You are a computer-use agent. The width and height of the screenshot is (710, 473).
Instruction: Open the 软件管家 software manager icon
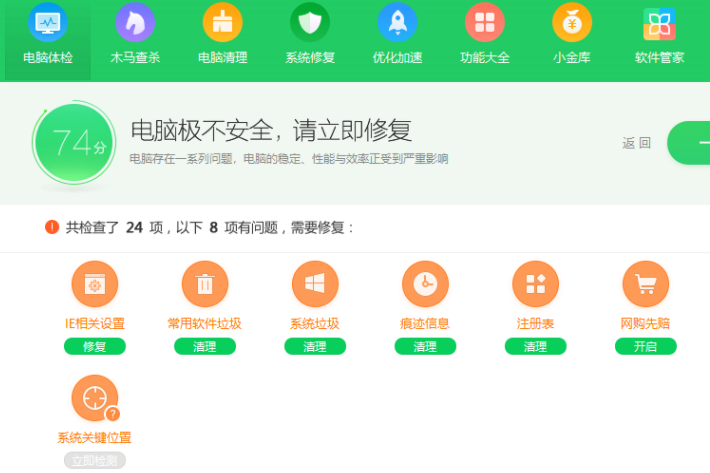pyautogui.click(x=659, y=24)
